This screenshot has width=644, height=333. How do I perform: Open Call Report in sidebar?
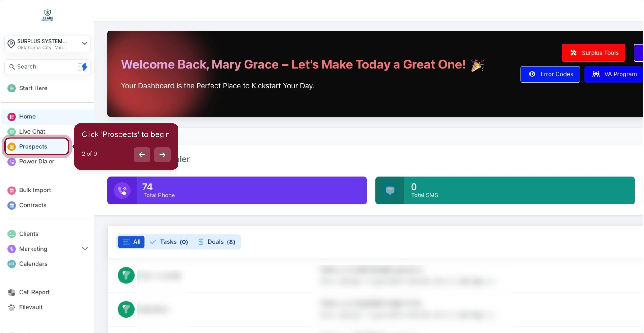point(34,292)
